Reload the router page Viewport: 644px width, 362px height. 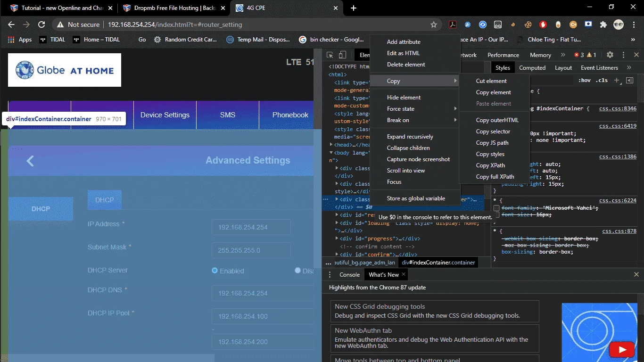tap(41, 25)
